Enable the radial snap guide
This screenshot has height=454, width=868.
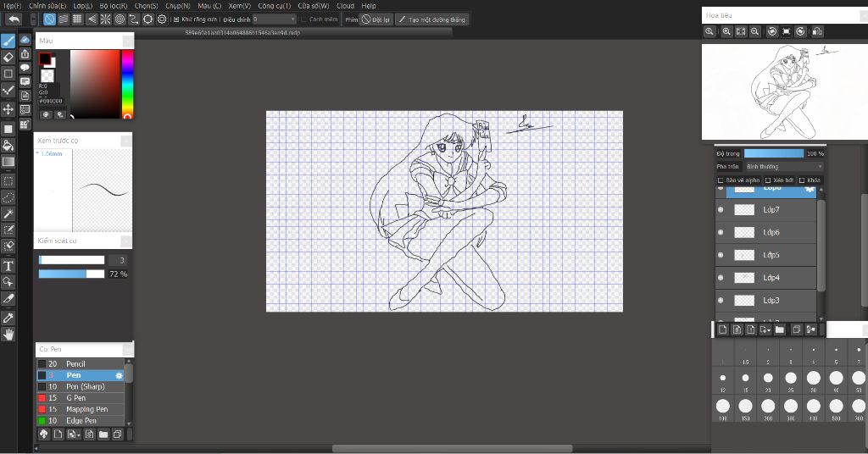pyautogui.click(x=106, y=19)
